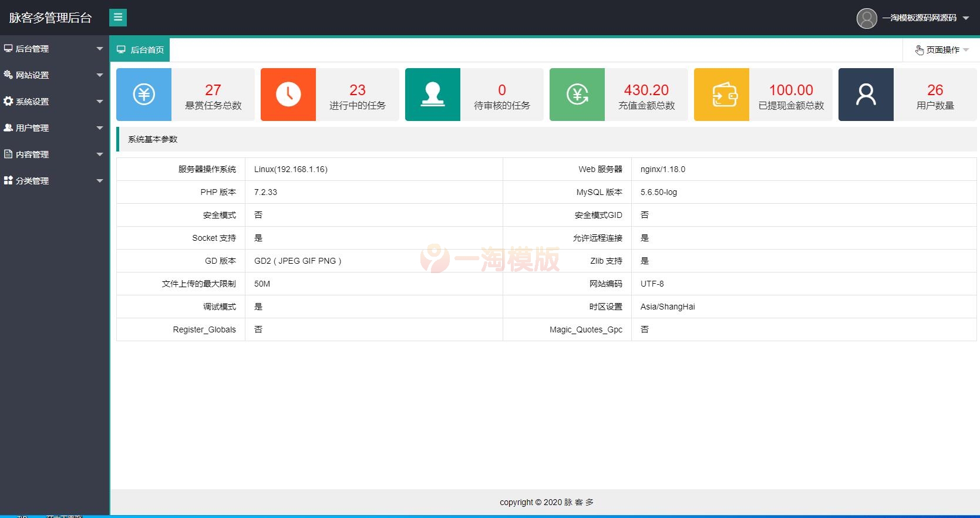The height and width of the screenshot is (518, 980).
Task: Click the monitor icon in 后台首页 tab
Action: coord(121,50)
